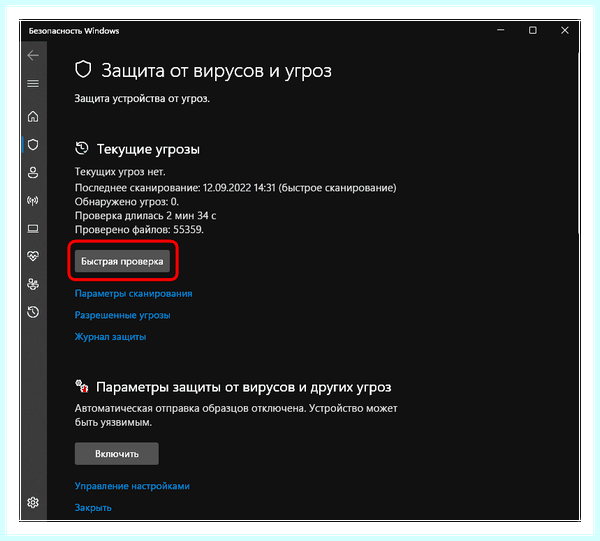The height and width of the screenshot is (541, 600).
Task: Click the Последнее сканирование date line
Action: (x=236, y=188)
